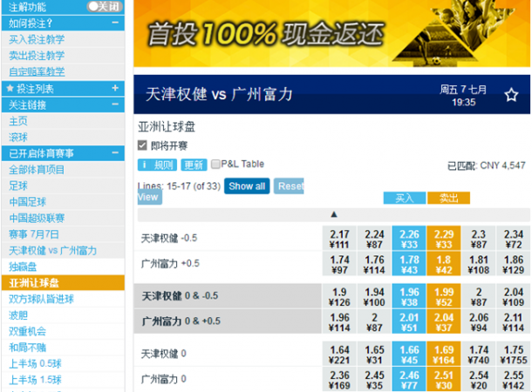Viewport: 532px width, 392px height.
Task: Click the 2.36 ¥169 odds cell
Action: click(339, 379)
